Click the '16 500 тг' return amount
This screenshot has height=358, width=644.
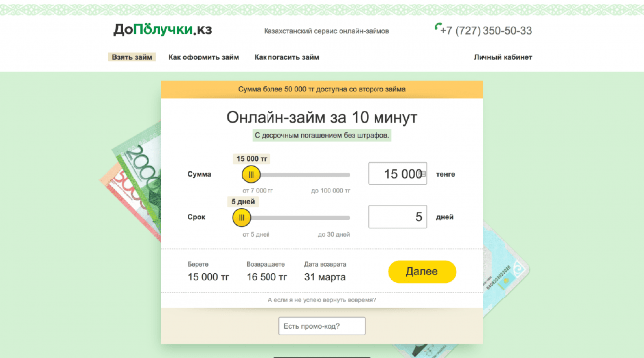pos(267,277)
